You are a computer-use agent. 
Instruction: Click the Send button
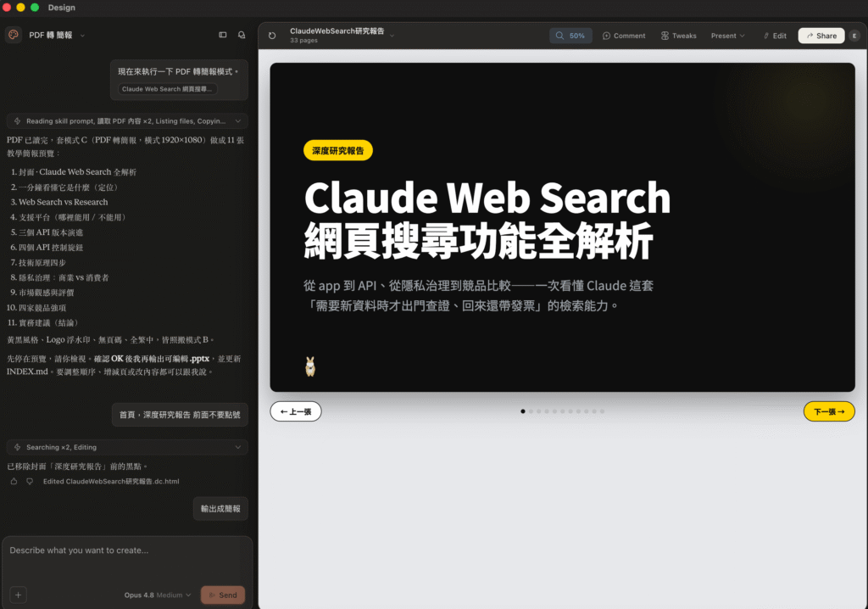pyautogui.click(x=223, y=595)
